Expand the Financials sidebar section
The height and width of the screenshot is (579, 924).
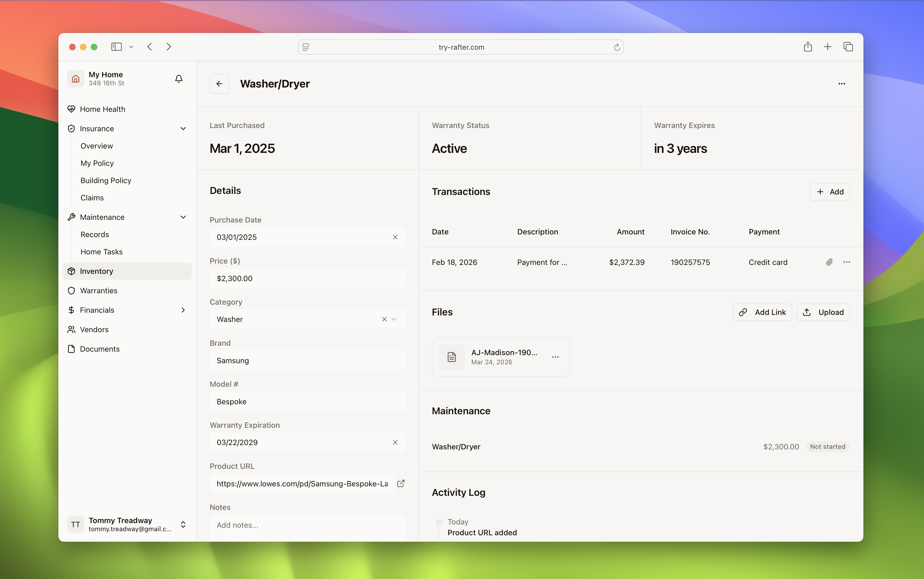point(183,310)
